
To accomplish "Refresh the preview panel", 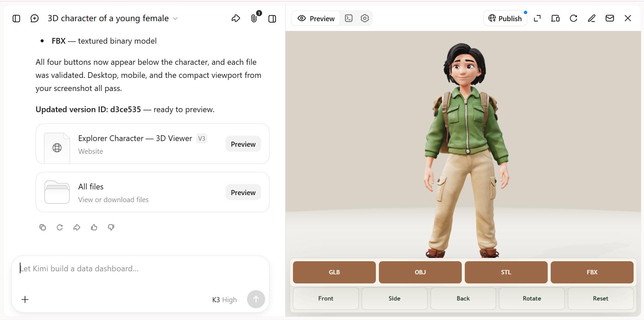I will click(x=574, y=18).
